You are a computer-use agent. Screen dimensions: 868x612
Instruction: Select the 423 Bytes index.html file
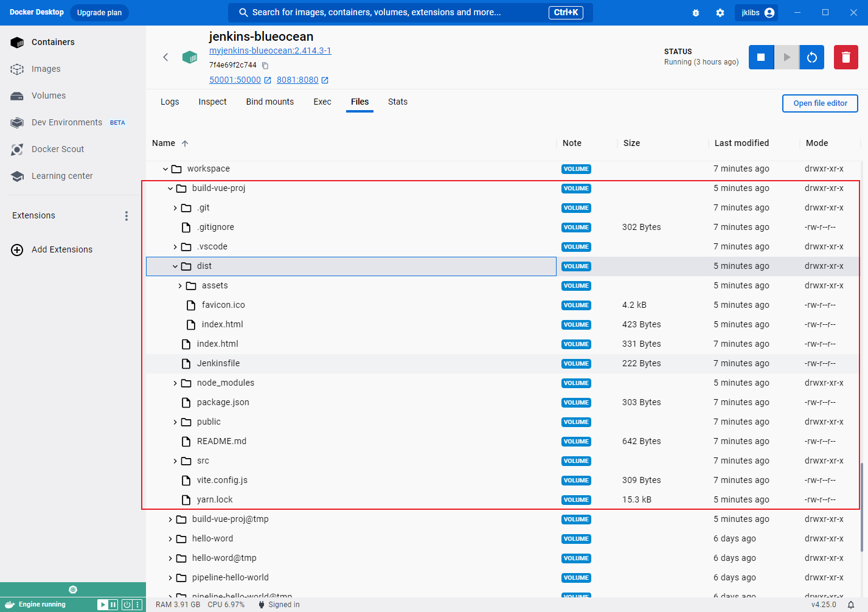(x=502, y=325)
